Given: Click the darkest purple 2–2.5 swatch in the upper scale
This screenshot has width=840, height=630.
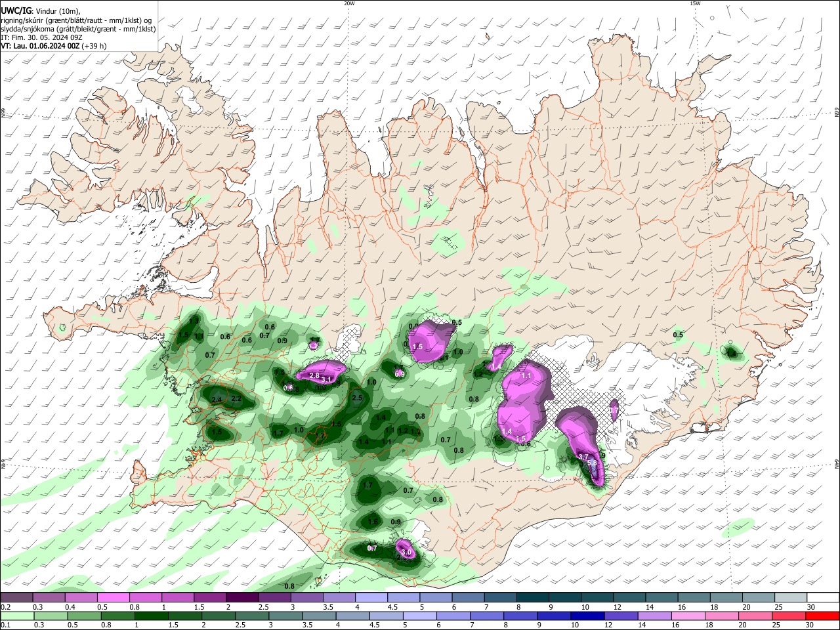Looking at the screenshot, I should click(243, 598).
